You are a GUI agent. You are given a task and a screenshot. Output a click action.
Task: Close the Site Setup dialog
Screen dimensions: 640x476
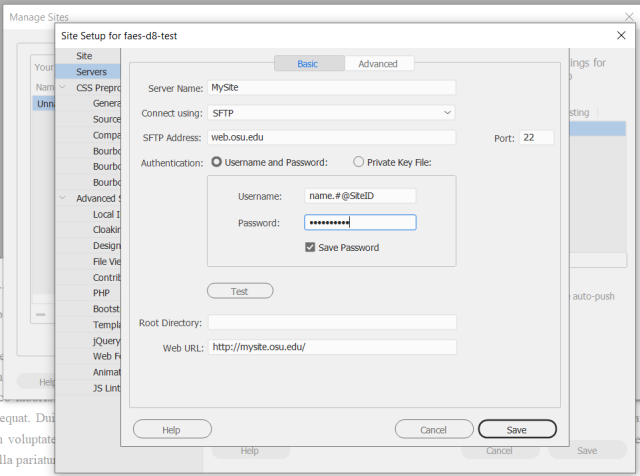pyautogui.click(x=621, y=36)
